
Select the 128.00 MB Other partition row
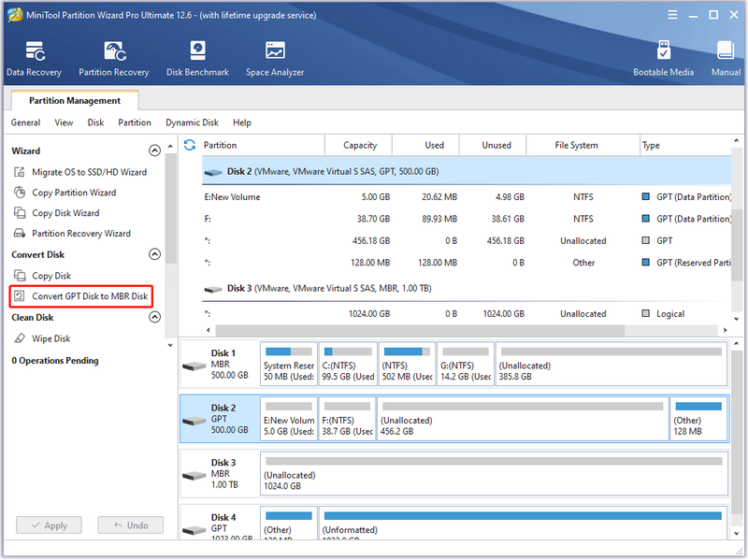pos(467,263)
